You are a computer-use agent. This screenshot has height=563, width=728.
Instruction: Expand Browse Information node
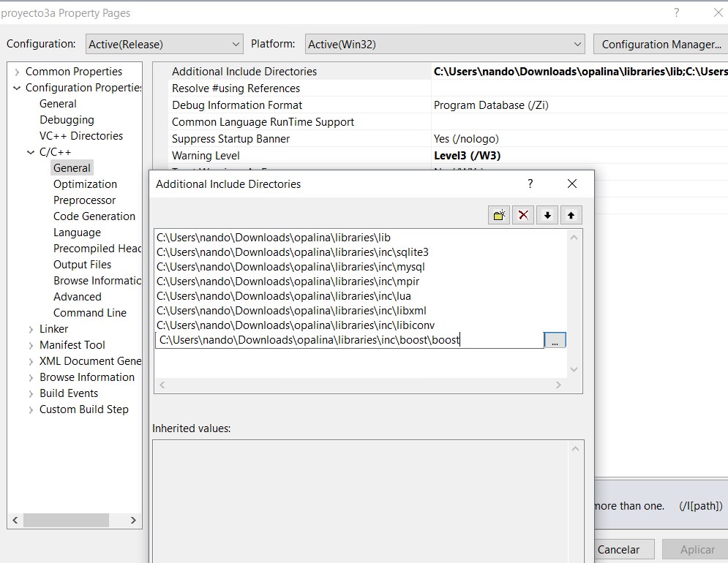31,377
